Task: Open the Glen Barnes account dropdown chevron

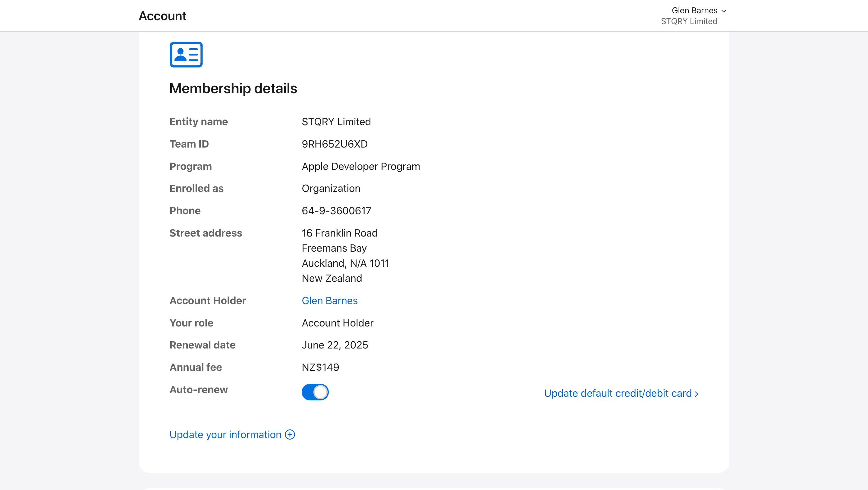Action: coord(723,11)
